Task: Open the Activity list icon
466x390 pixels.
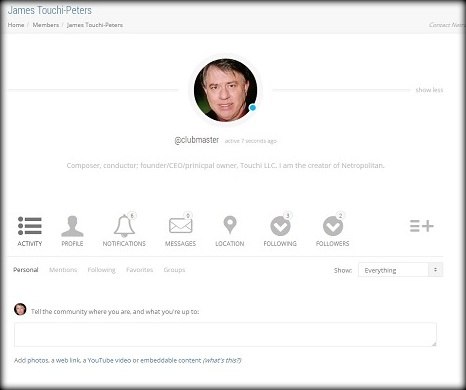Action: click(30, 226)
